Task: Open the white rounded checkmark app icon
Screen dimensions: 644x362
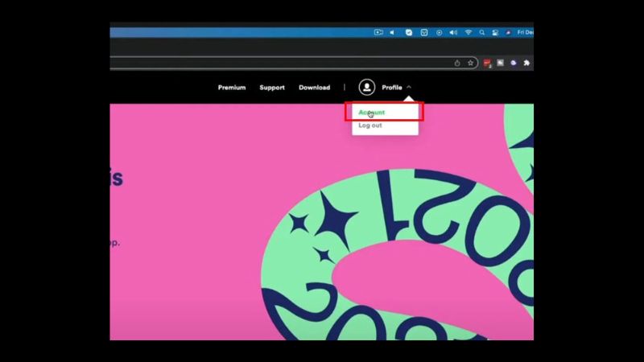Action: pos(409,32)
